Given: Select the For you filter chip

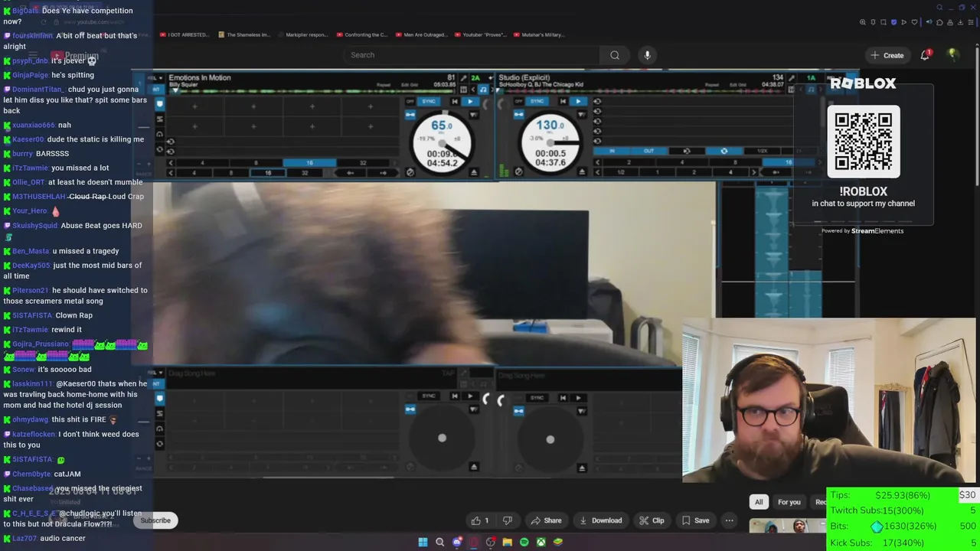Looking at the screenshot, I should click(789, 502).
